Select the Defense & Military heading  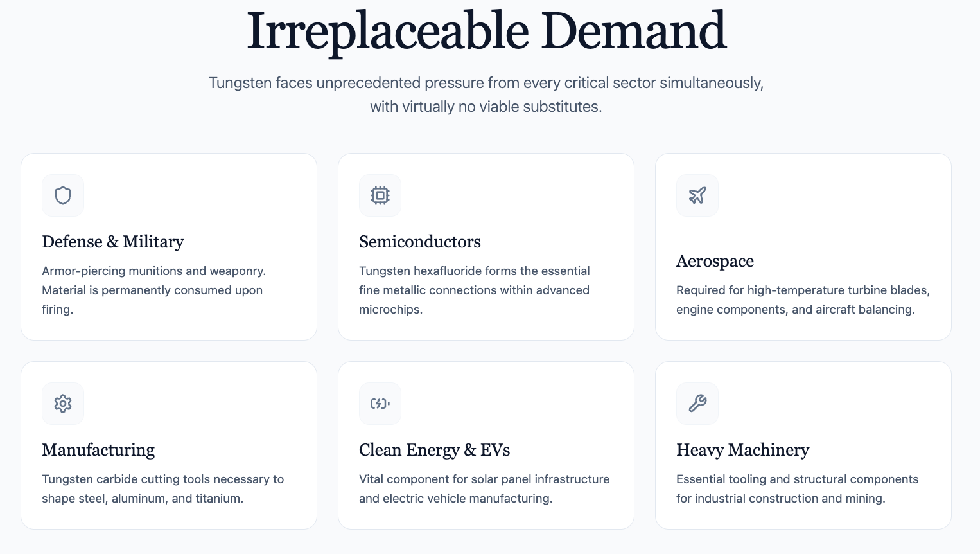coord(113,242)
